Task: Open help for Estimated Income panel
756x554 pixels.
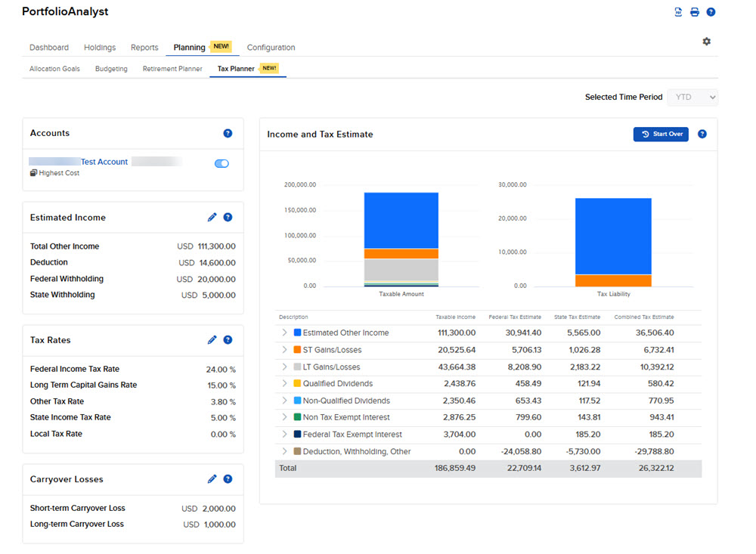Action: [228, 218]
